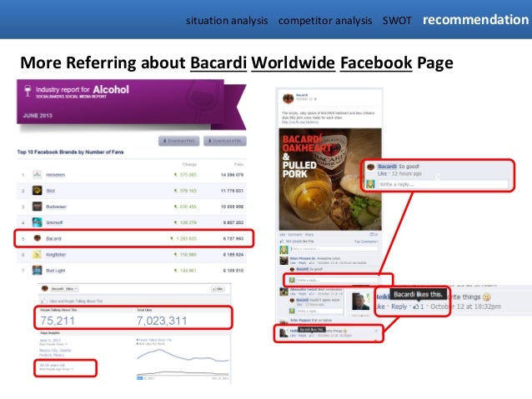The height and width of the screenshot is (399, 532).
Task: Click the enlarged 'Write a reply...' field
Action: (x=443, y=184)
